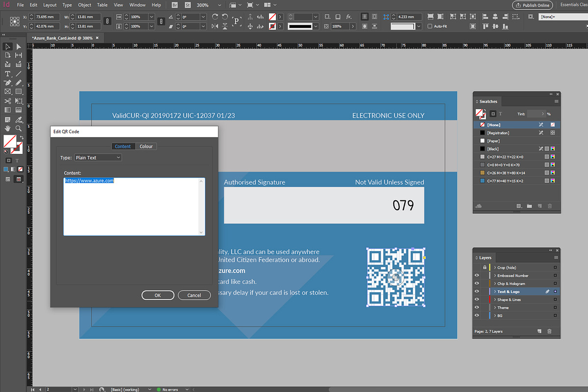The image size is (588, 392).
Task: Select the Note tool
Action: [7, 119]
